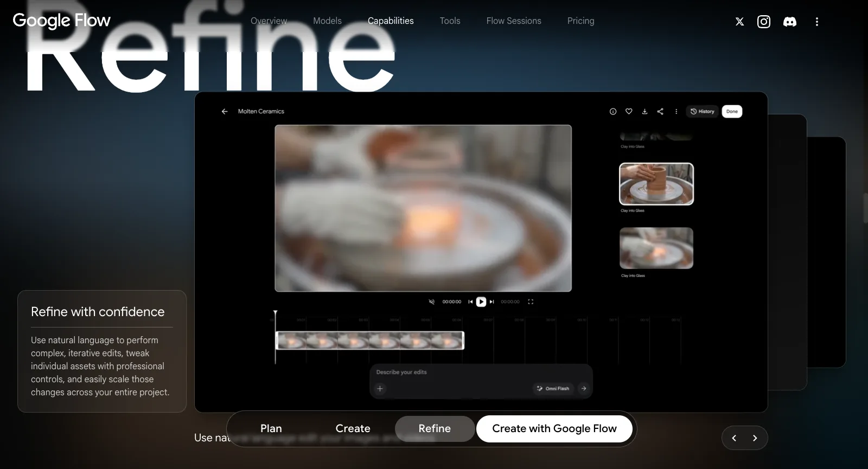Switch to the Create tab

[353, 429]
